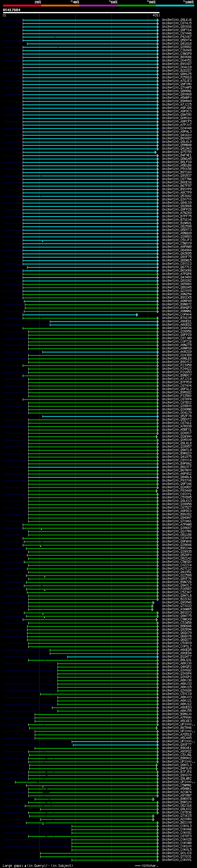Click the UniRef100_B9R9T6 label
The image size is (197, 868).
tap(177, 799)
